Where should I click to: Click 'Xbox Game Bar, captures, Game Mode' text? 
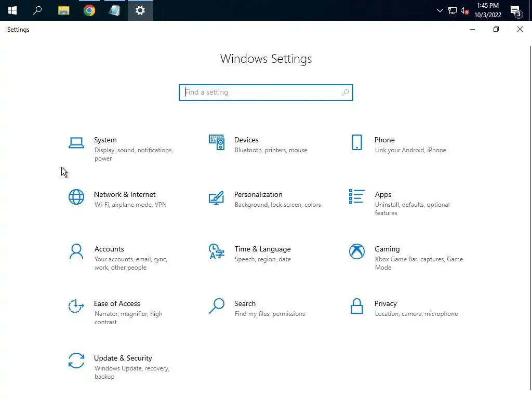(419, 263)
